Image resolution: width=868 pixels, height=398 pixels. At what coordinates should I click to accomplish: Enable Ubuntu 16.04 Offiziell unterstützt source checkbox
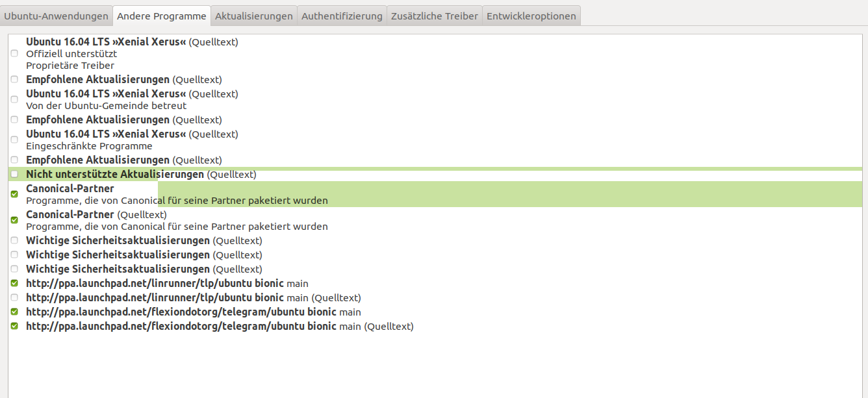(x=14, y=53)
